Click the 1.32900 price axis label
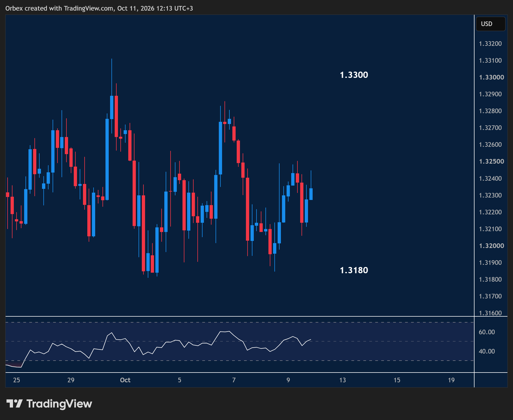Viewport: 513px width, 420px height. (490, 94)
